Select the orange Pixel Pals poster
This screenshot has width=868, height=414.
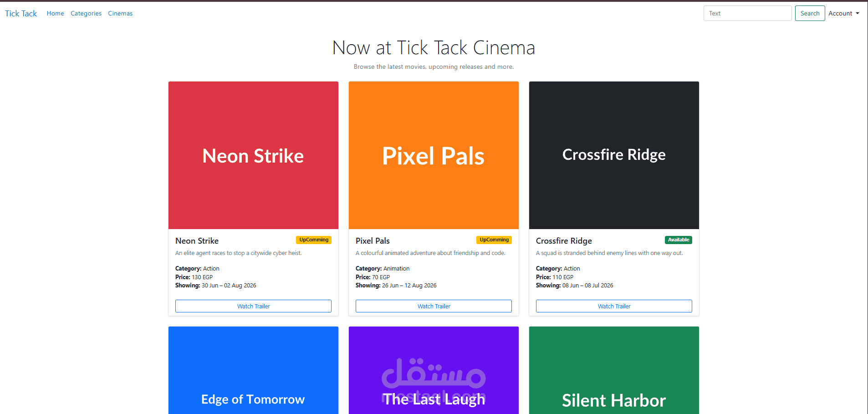[434, 155]
